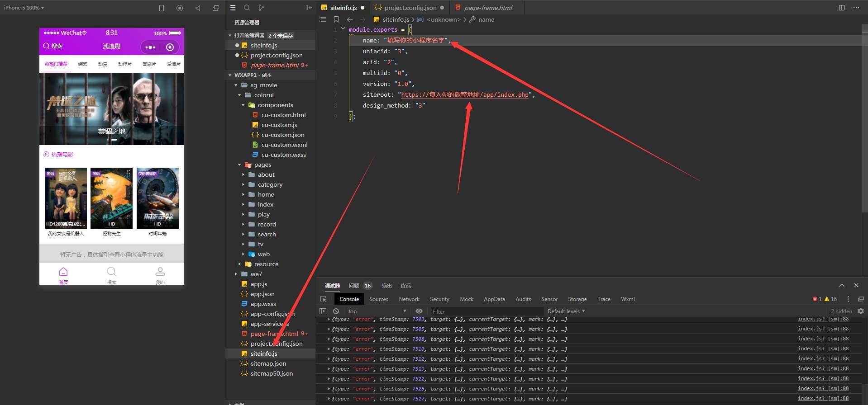This screenshot has width=868, height=405.
Task: Toggle the live expression eye icon
Action: pos(419,311)
